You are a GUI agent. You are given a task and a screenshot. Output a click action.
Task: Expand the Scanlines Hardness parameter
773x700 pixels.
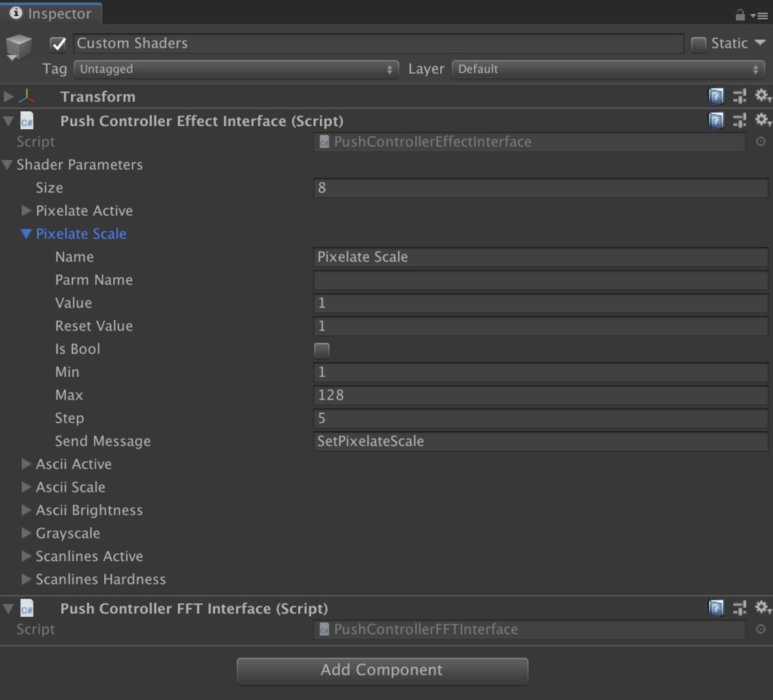coord(26,579)
